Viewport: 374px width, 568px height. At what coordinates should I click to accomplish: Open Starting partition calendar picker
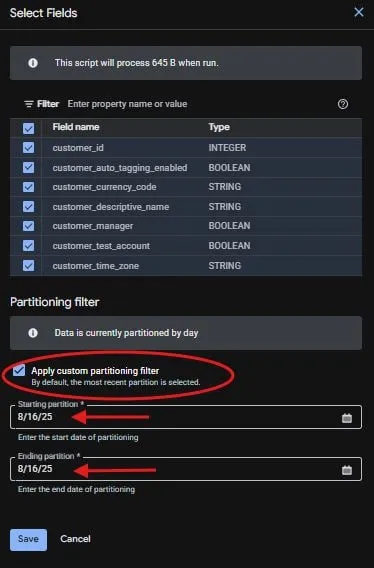point(347,418)
